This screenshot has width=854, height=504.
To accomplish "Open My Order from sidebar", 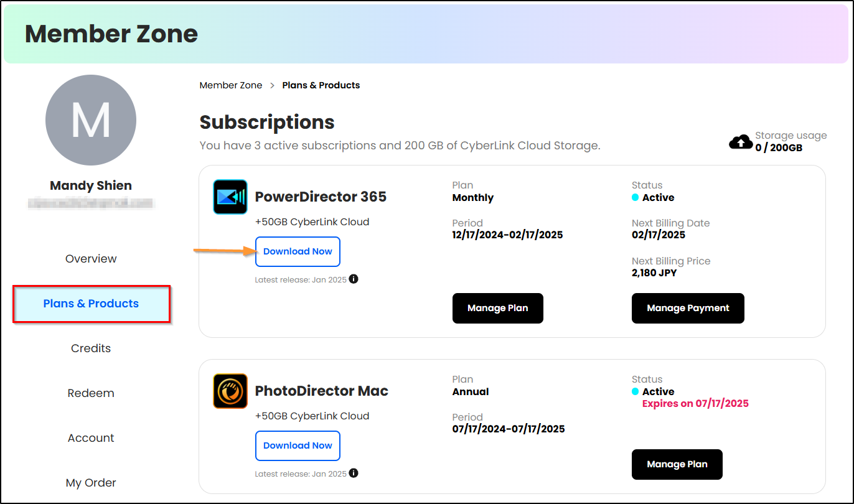I will [x=91, y=483].
